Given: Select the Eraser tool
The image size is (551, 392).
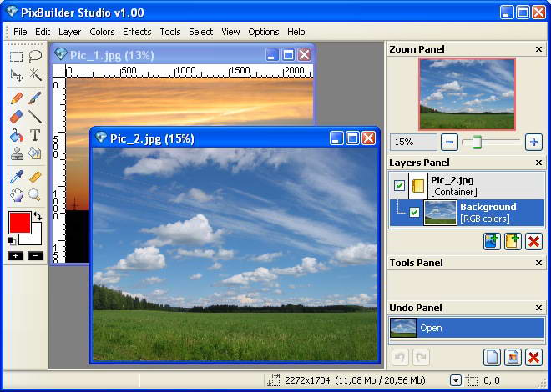Looking at the screenshot, I should point(16,117).
